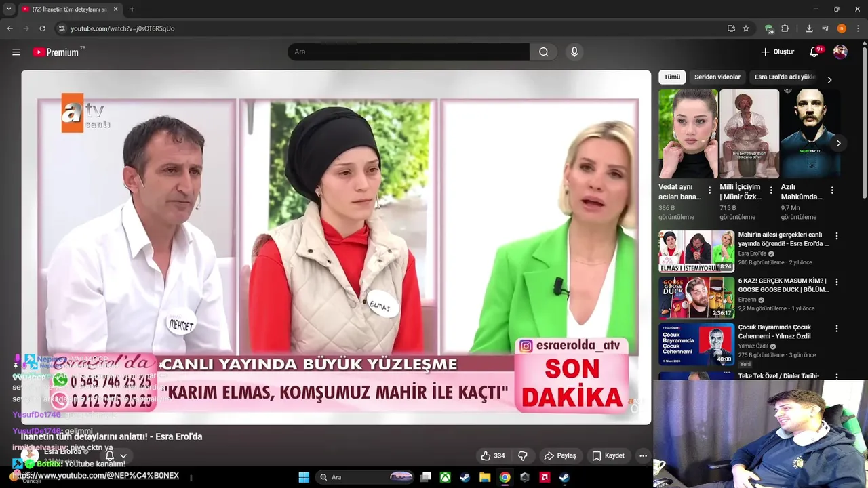
Task: Open Xbox app from taskbar
Action: [x=445, y=477]
